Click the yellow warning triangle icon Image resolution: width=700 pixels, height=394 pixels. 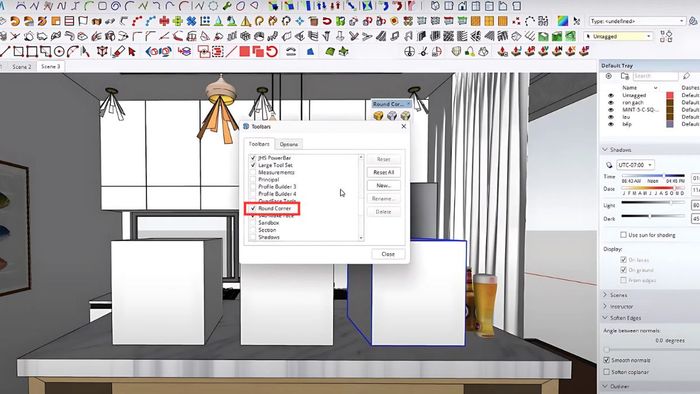coord(246,21)
